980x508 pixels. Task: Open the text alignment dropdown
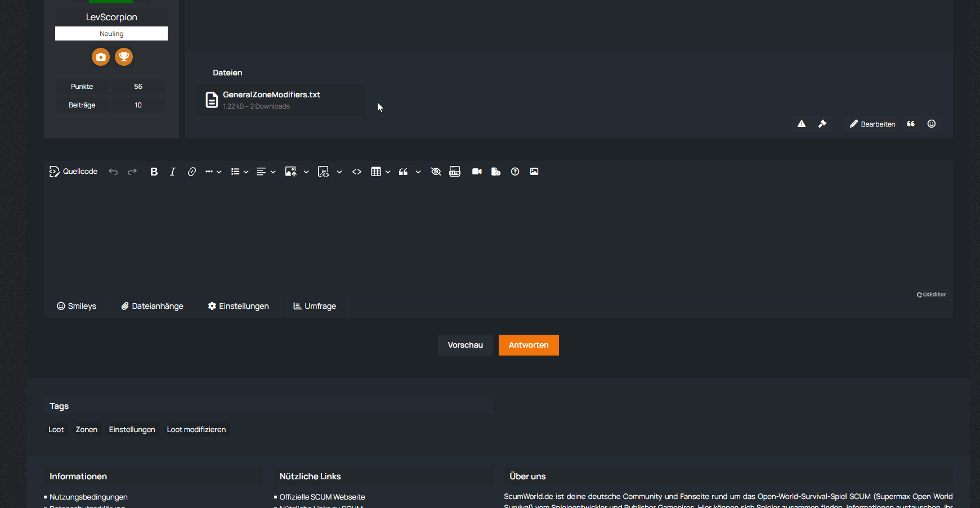(273, 172)
